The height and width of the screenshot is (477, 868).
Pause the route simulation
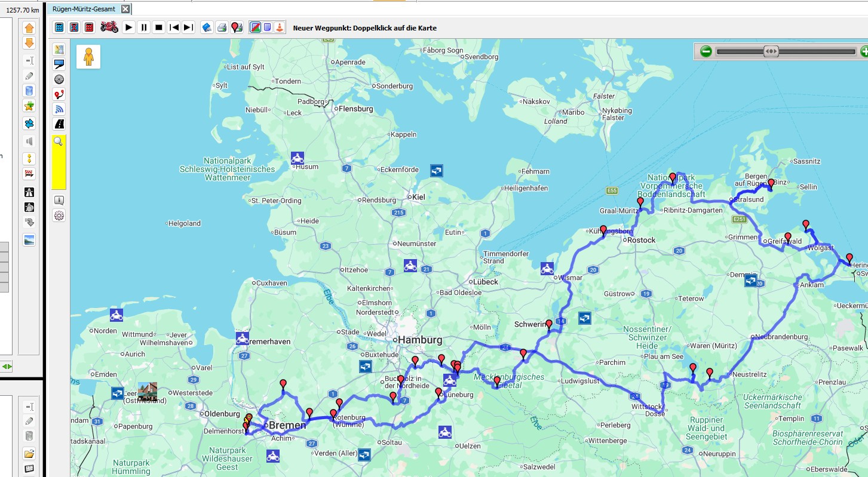[143, 27]
